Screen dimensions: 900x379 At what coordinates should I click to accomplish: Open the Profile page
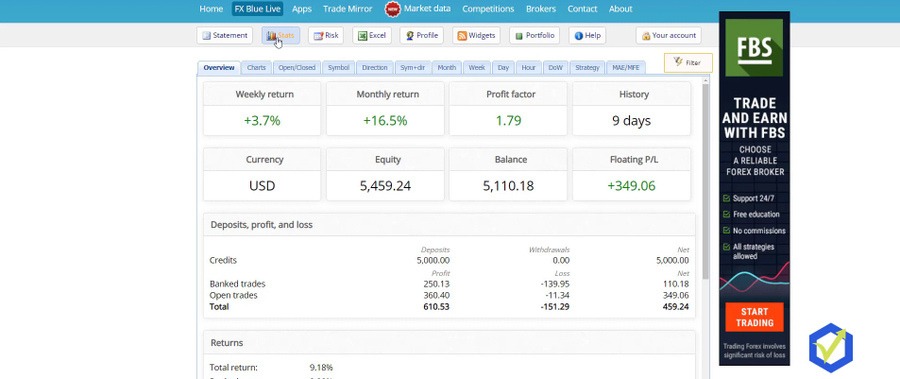click(x=422, y=36)
